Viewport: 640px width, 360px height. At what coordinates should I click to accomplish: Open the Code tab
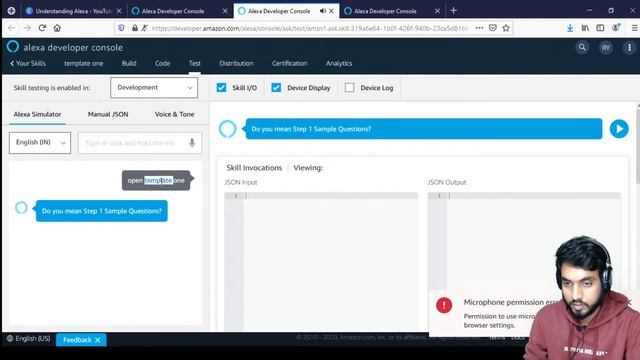(x=162, y=63)
